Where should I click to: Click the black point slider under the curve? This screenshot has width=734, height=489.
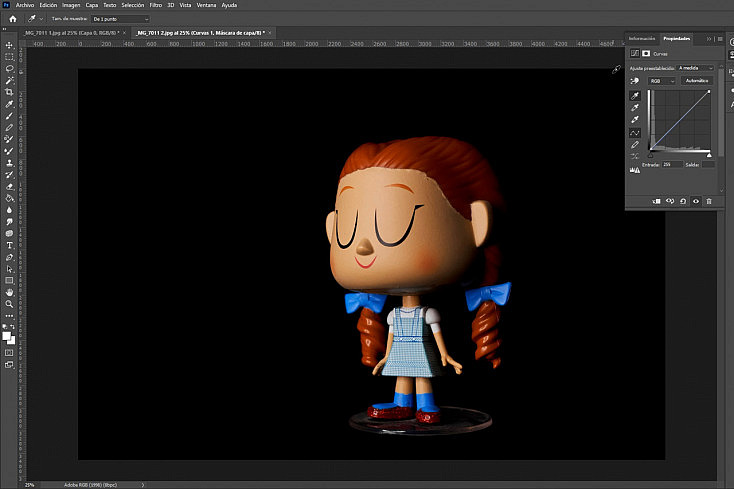tap(650, 155)
